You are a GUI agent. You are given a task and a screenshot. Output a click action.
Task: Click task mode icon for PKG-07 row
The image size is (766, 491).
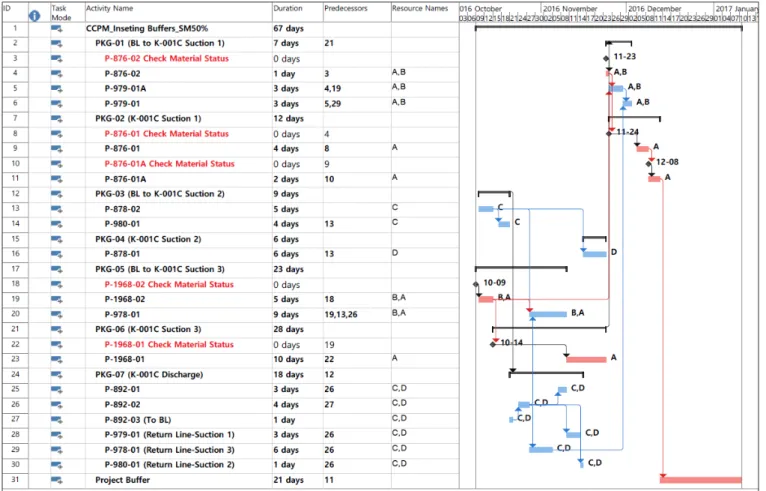57,375
